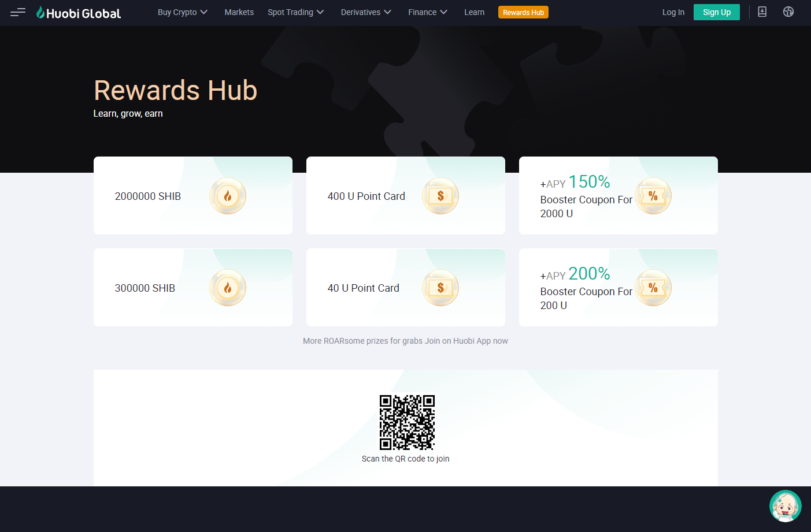811x532 pixels.
Task: Open the hamburger menu icon
Action: [18, 12]
